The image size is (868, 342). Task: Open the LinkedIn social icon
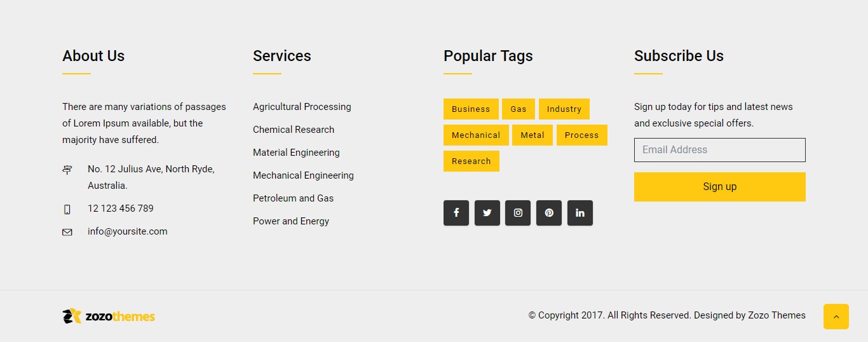click(x=580, y=213)
